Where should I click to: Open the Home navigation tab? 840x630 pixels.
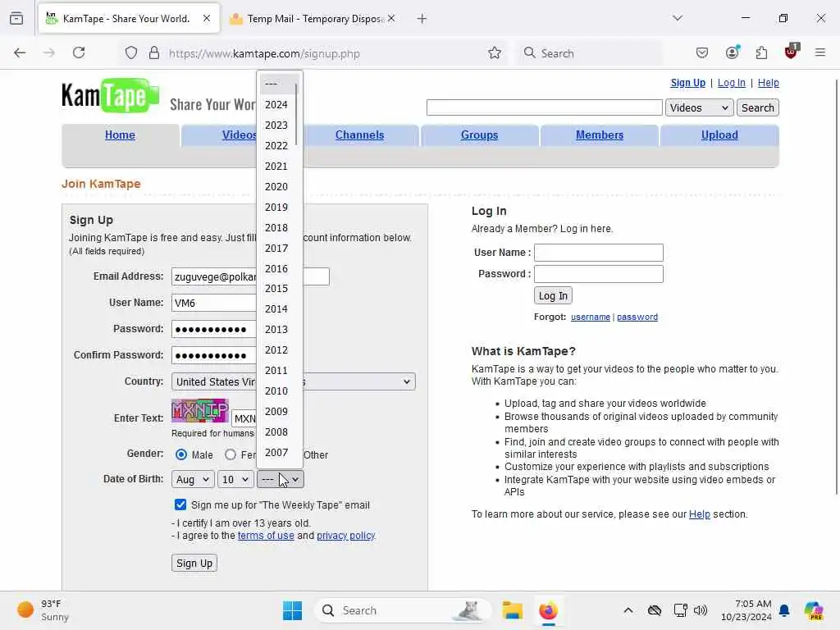120,135
